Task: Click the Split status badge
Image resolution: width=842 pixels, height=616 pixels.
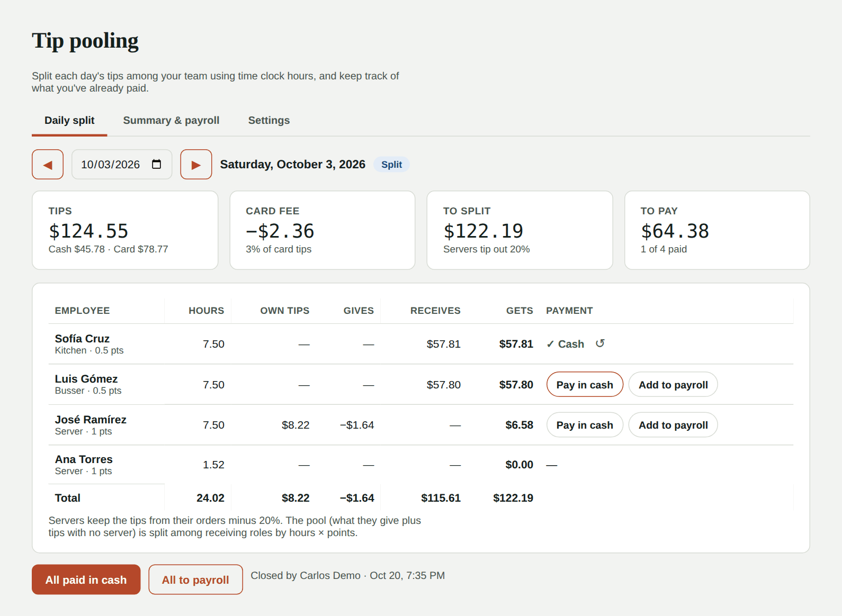Action: tap(391, 165)
